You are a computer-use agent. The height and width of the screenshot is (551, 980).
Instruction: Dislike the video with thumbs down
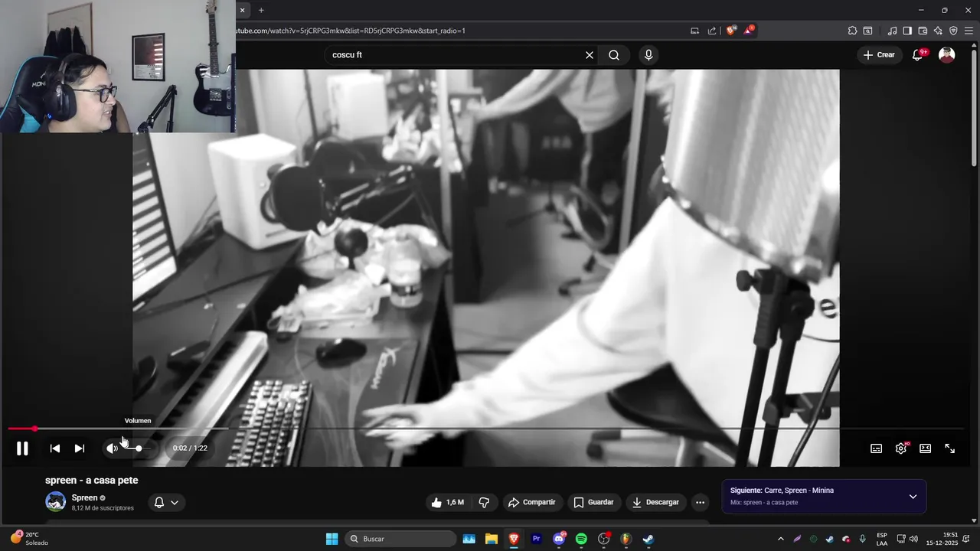(484, 502)
